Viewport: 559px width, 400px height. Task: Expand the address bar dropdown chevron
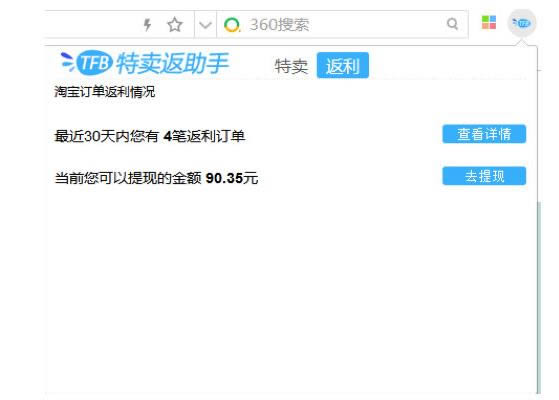(205, 25)
